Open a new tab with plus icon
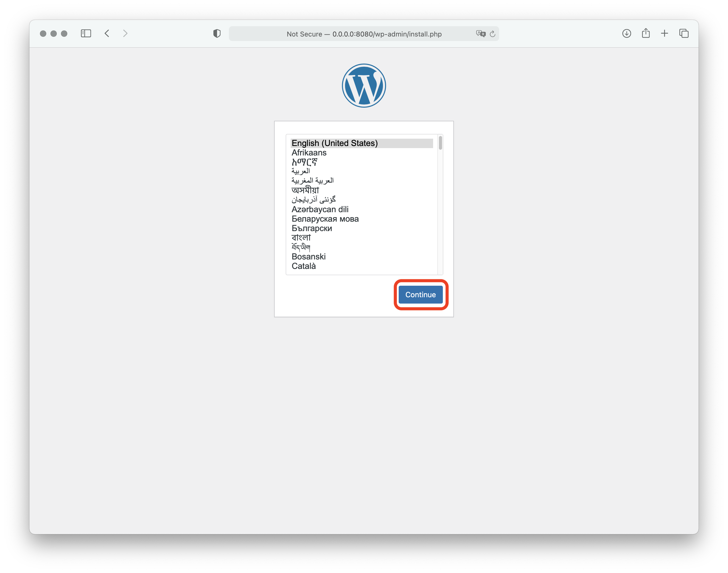The image size is (728, 573). [665, 33]
